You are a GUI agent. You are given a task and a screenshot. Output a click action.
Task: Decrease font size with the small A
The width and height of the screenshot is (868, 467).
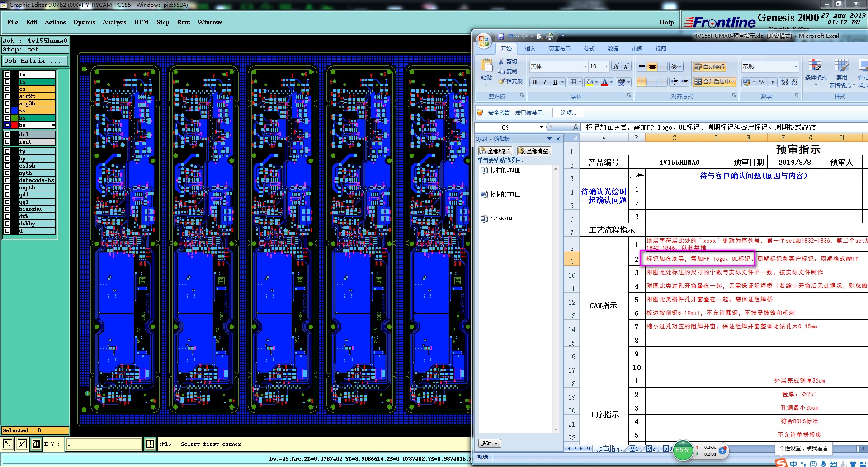626,66
